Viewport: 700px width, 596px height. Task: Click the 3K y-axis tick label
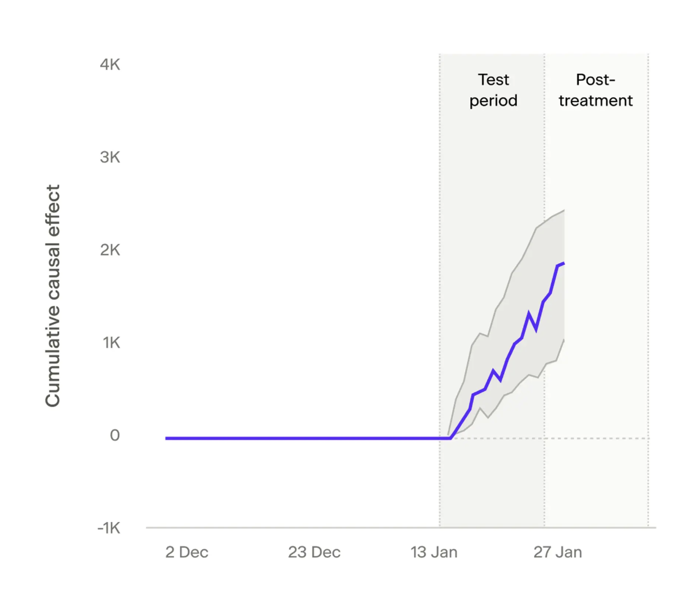coord(110,157)
